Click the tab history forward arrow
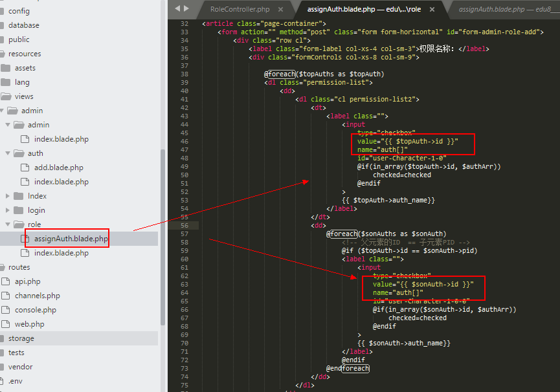The image size is (560, 392). [186, 8]
